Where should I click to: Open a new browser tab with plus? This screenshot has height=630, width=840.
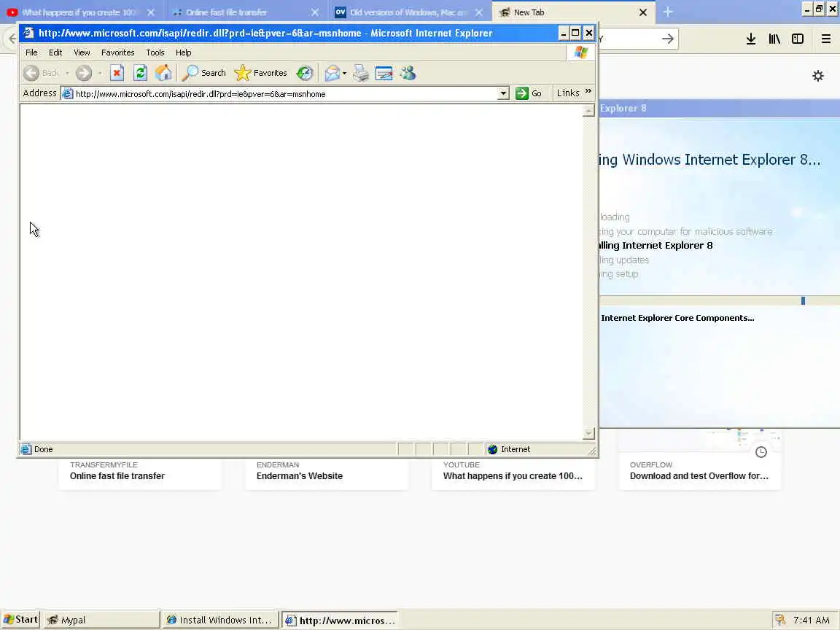coord(668,12)
